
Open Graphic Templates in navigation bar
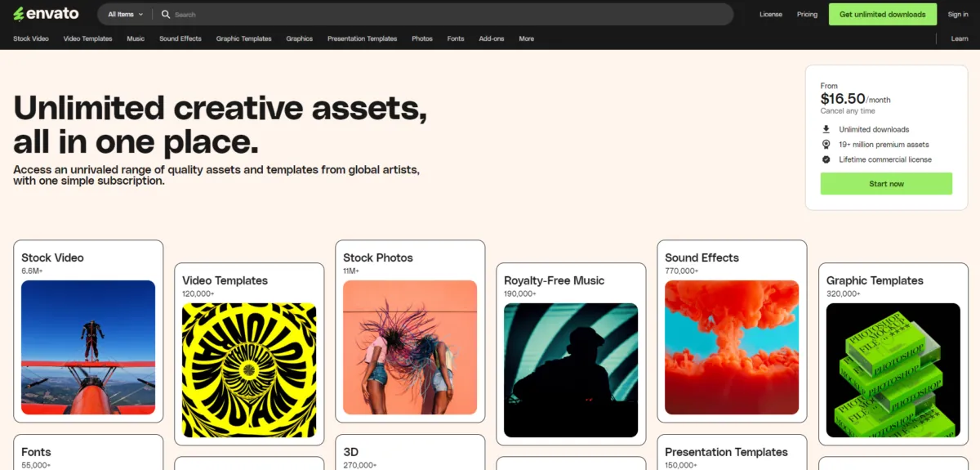tap(244, 38)
